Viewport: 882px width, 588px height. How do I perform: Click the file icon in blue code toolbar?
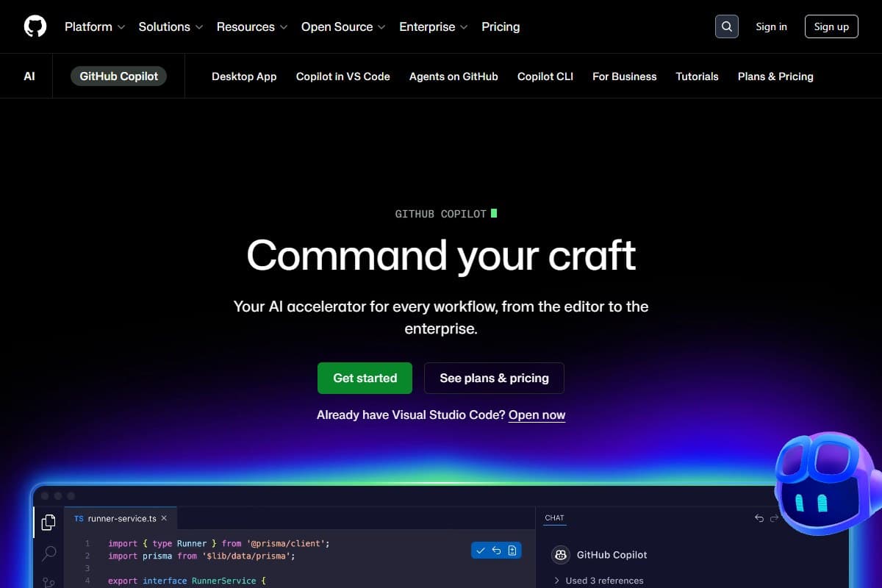click(x=512, y=551)
